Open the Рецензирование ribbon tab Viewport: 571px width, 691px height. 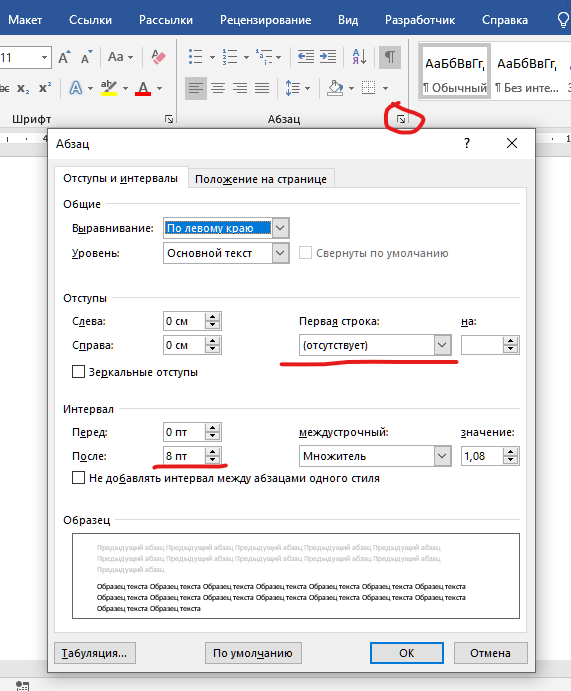click(266, 20)
